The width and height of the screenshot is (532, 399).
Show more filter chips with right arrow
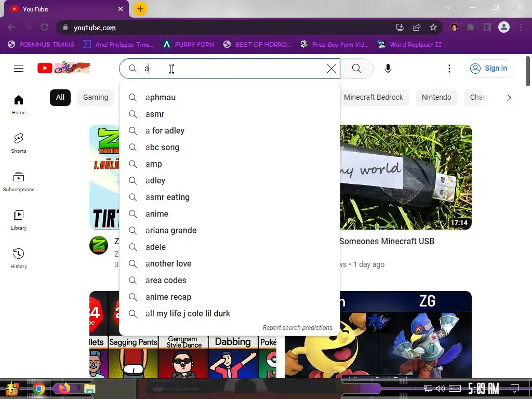click(x=509, y=98)
